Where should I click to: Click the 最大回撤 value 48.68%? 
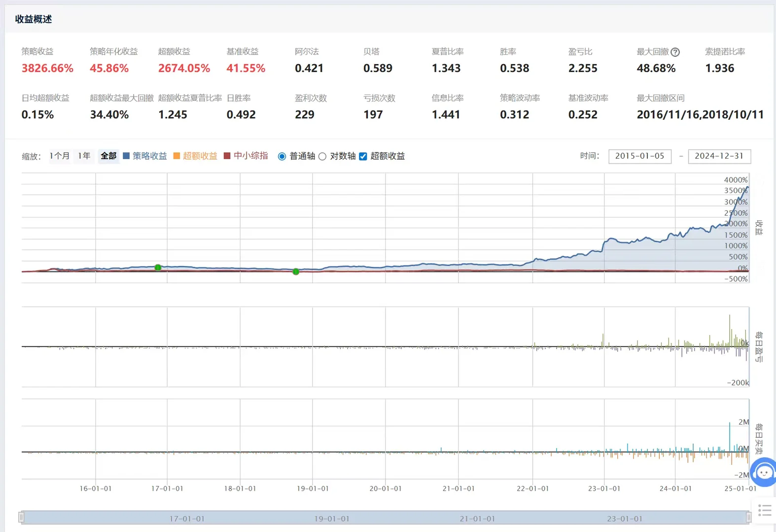tap(656, 68)
